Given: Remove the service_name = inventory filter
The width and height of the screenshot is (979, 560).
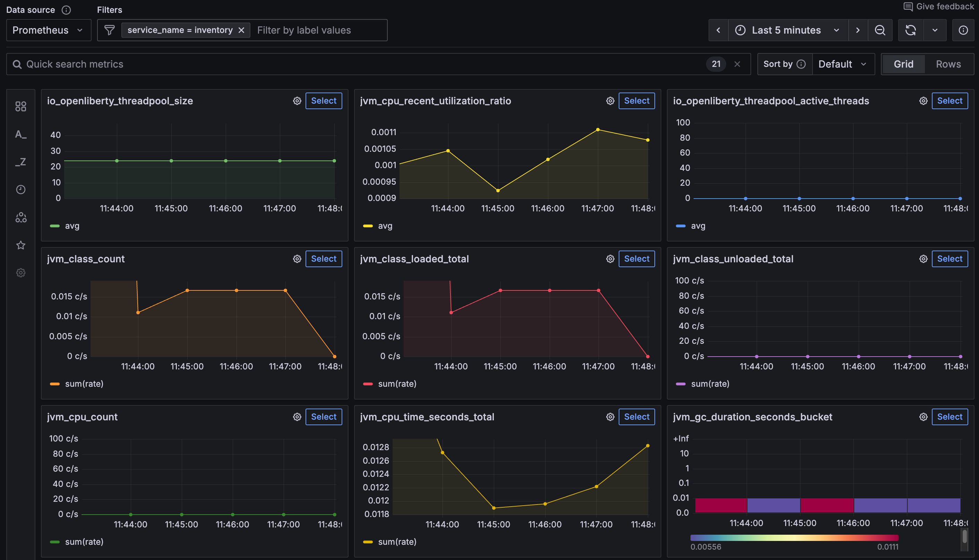Looking at the screenshot, I should [242, 29].
